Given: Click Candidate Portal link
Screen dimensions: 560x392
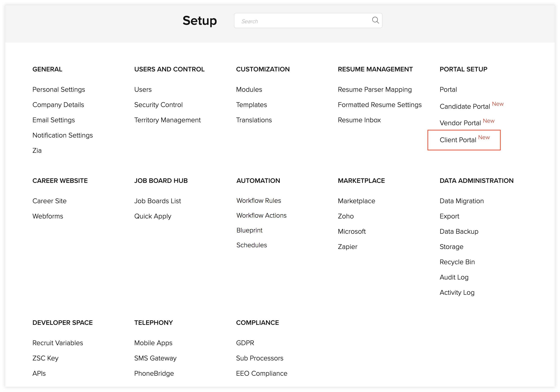Looking at the screenshot, I should (x=464, y=106).
